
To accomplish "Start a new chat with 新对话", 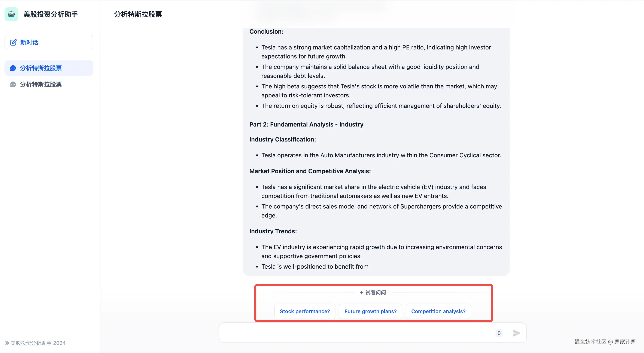I will [49, 43].
